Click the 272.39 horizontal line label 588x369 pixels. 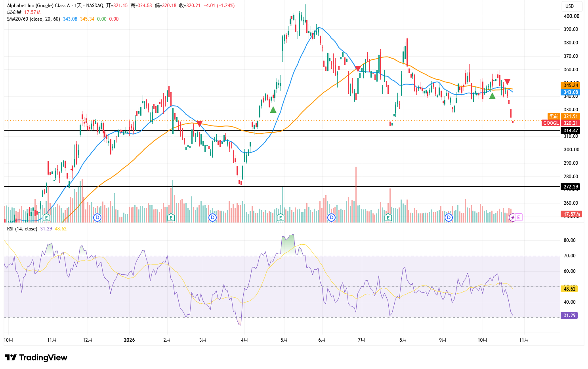(x=571, y=187)
